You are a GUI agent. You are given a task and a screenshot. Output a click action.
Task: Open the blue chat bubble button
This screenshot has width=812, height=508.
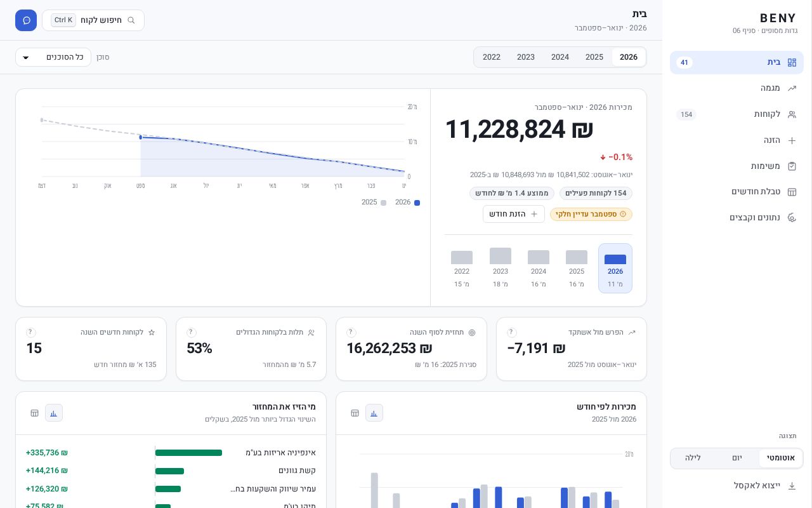[x=26, y=20]
